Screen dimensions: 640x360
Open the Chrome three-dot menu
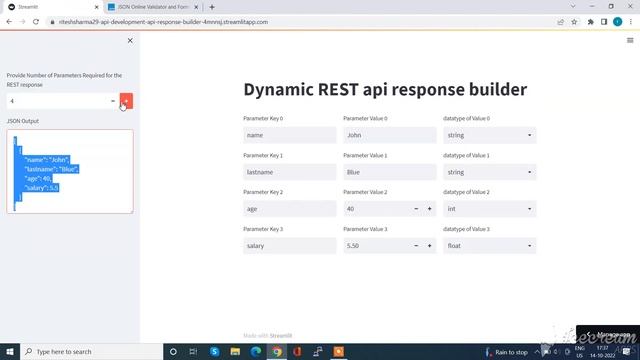pyautogui.click(x=631, y=22)
